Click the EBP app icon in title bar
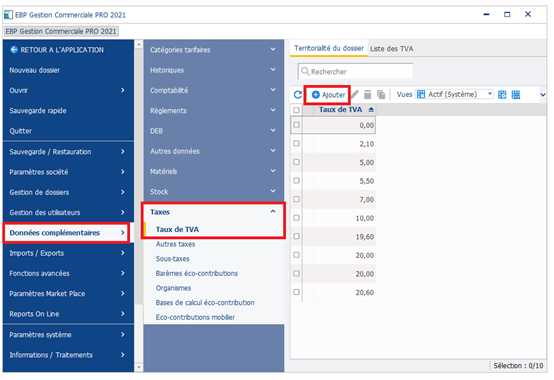 tap(8, 15)
